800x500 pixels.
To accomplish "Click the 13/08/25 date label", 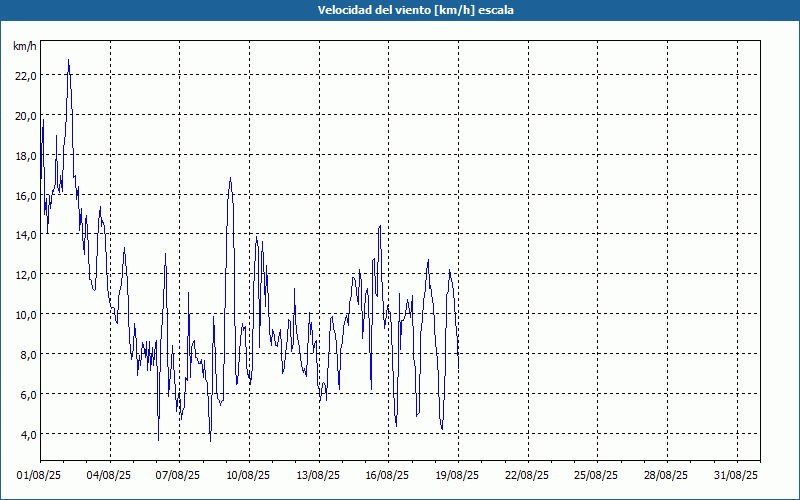I will 318,475.
